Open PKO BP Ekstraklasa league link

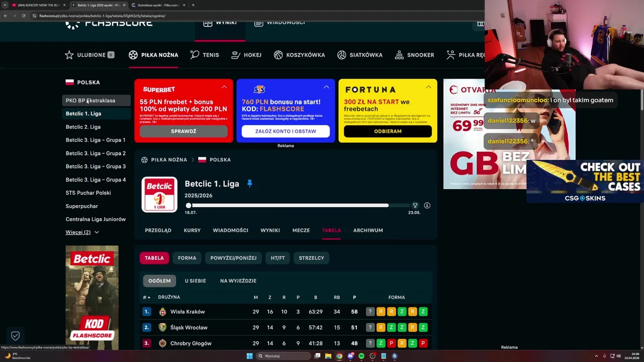coord(96,101)
